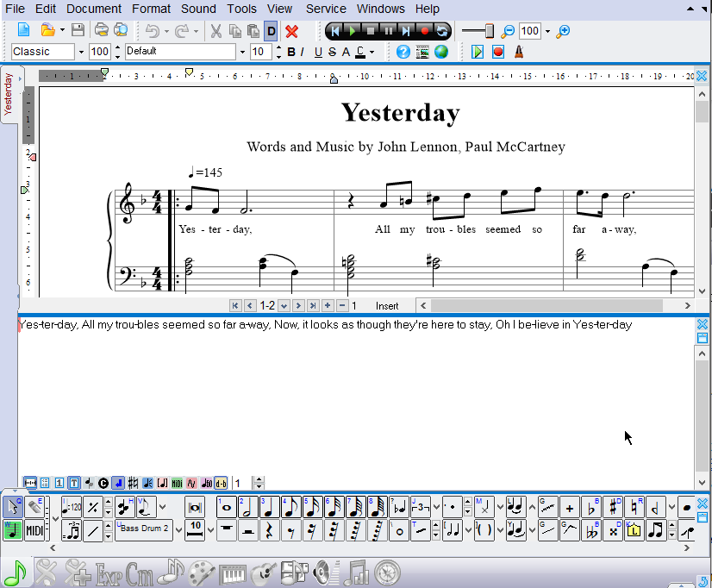Open the open-folder recent files dropdown arrow

tap(62, 31)
